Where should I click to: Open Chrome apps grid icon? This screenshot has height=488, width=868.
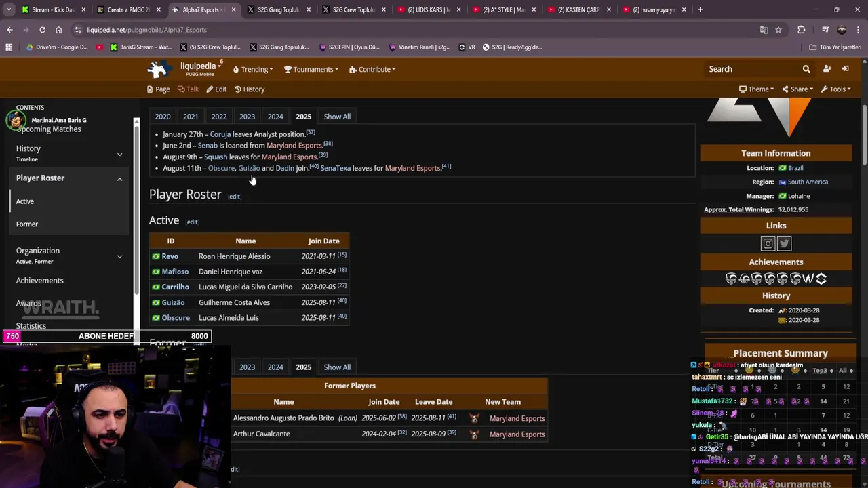click(x=9, y=47)
